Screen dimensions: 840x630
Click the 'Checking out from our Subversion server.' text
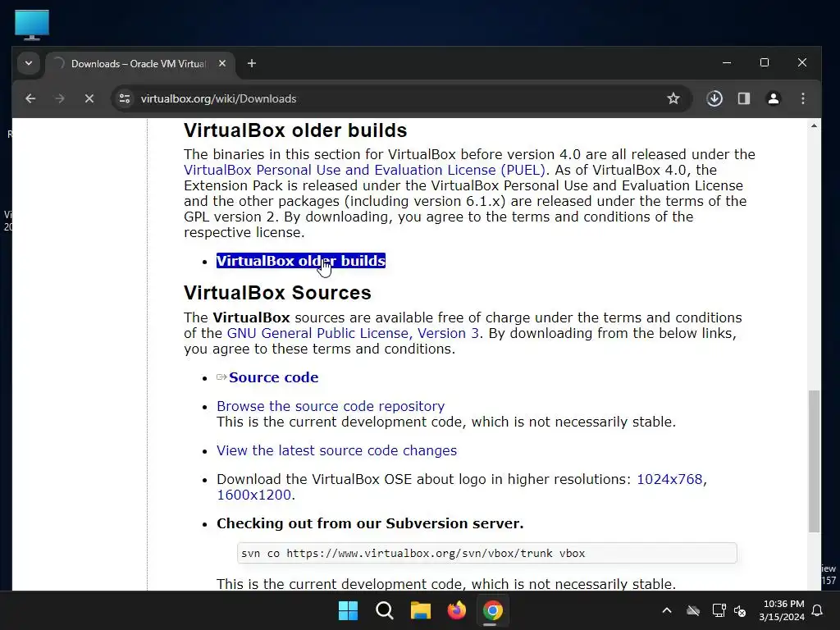(x=370, y=523)
